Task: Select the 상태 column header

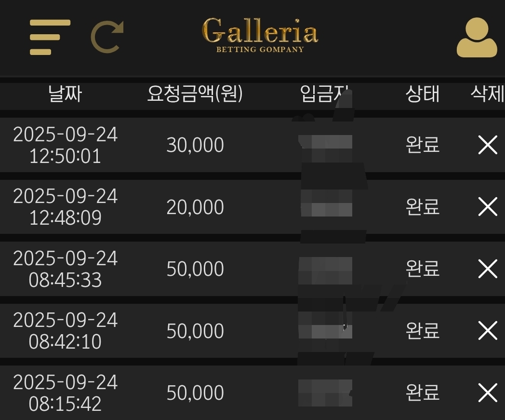Action: [423, 94]
